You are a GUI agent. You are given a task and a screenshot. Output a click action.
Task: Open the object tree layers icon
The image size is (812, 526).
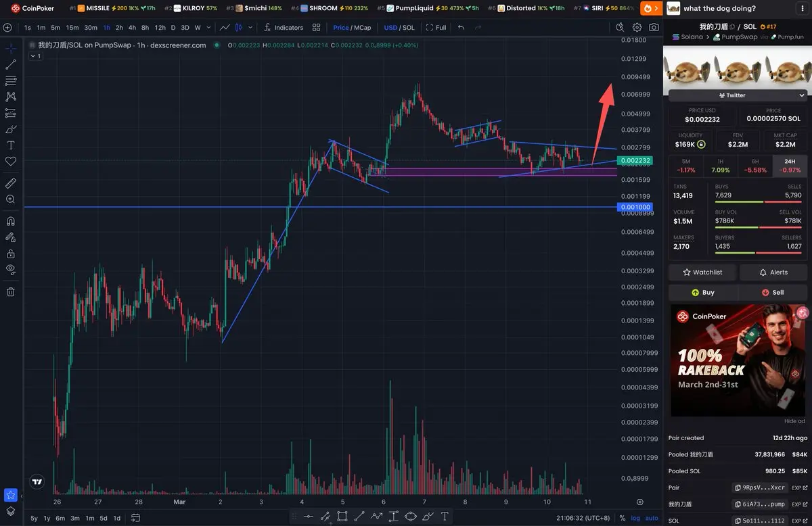click(10, 511)
